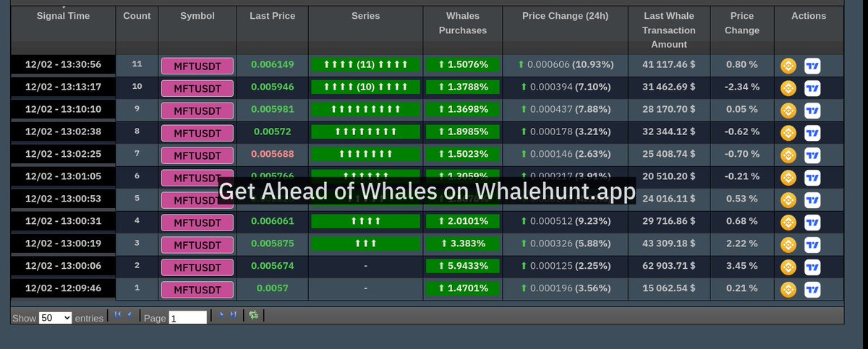Screen dimensions: 868x349
Task: Sort by the Last Price column header
Action: [x=273, y=30]
